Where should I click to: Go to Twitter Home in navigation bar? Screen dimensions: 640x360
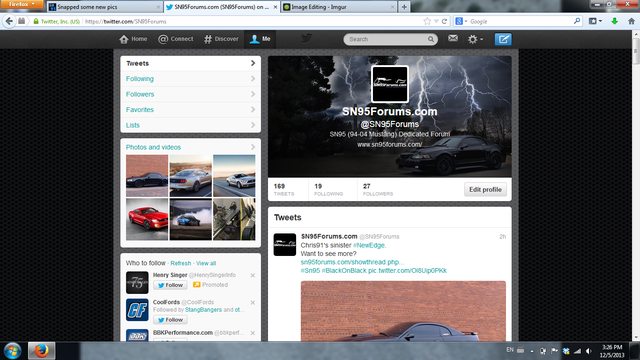(x=133, y=39)
